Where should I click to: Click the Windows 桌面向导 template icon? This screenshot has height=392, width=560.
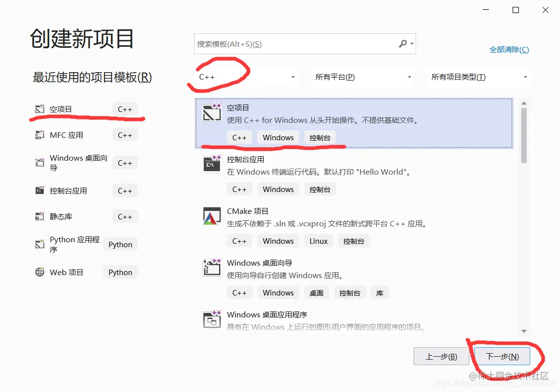pyautogui.click(x=212, y=267)
